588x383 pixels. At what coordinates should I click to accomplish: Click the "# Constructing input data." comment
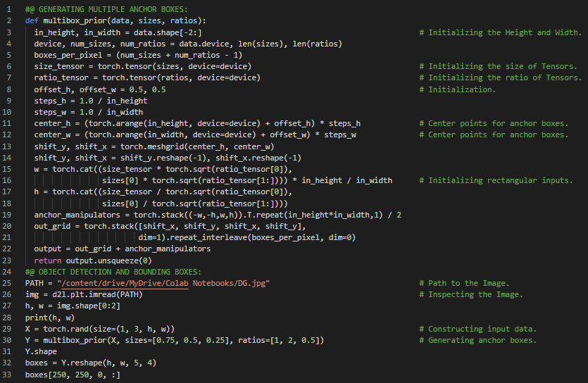[x=482, y=329]
